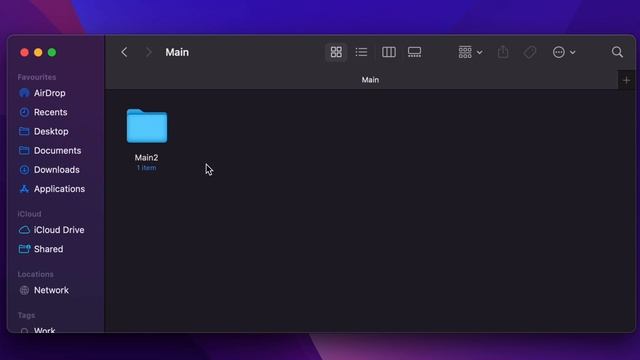The height and width of the screenshot is (360, 640).
Task: Go back with the left chevron
Action: 124,52
